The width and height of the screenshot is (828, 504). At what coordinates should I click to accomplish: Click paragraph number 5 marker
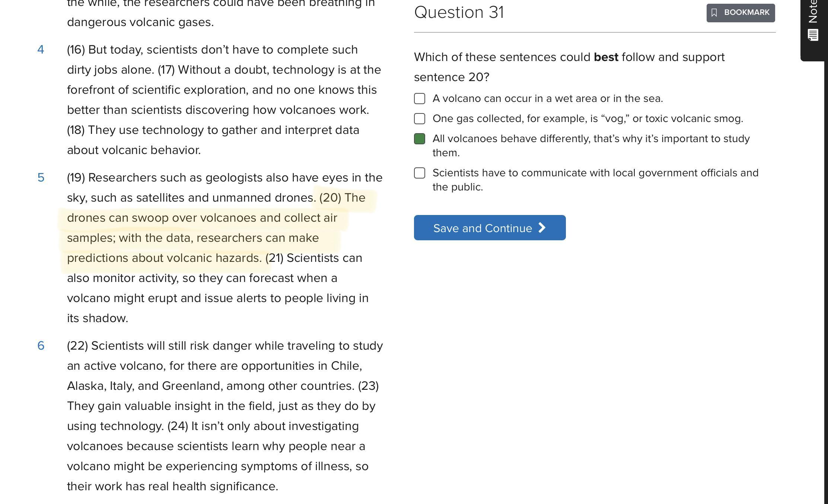[41, 177]
